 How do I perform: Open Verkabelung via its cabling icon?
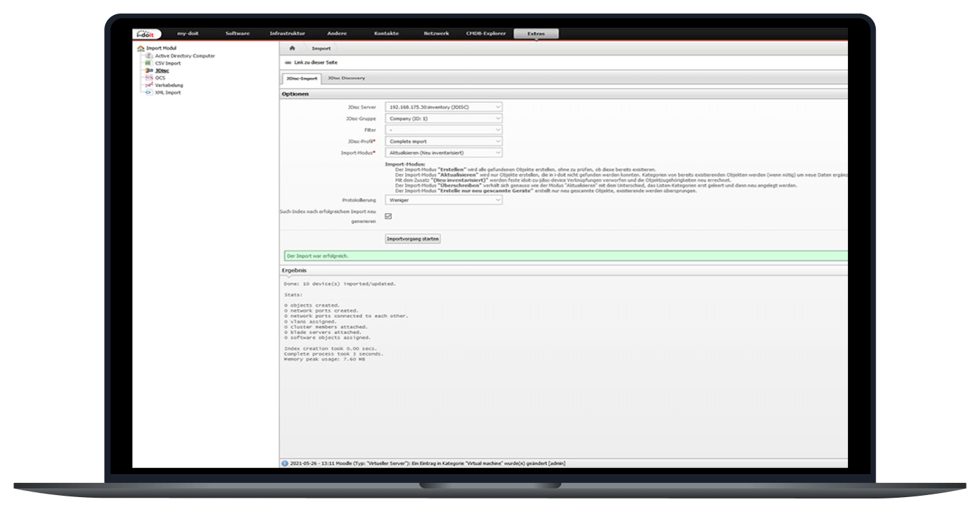tap(149, 85)
